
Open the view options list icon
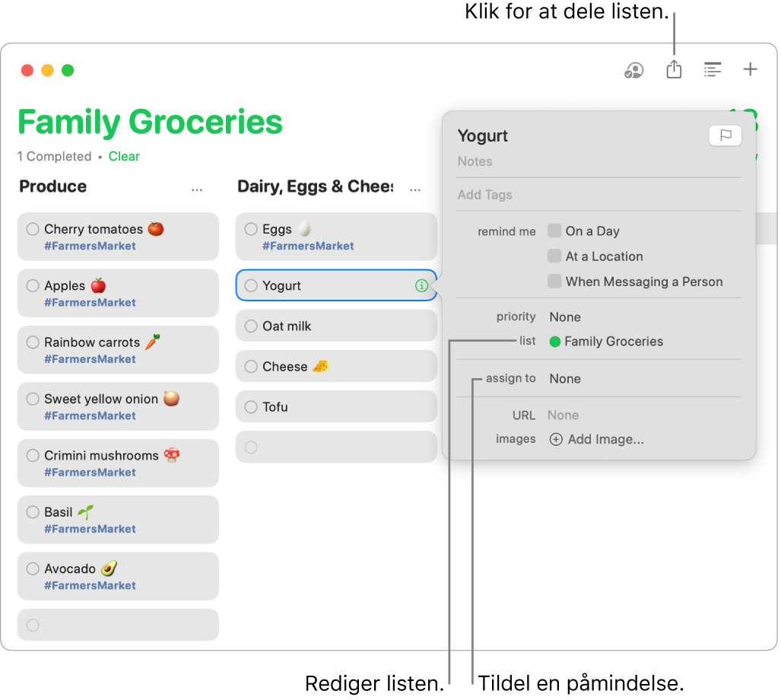[713, 69]
